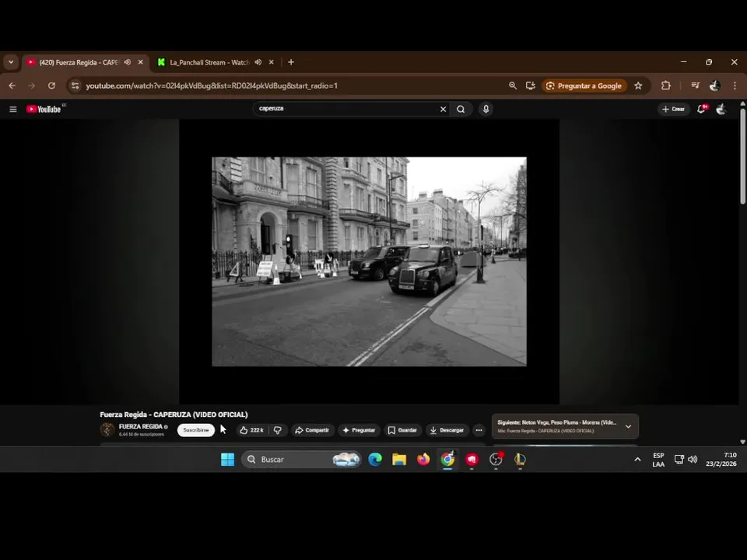Go forward with the browser arrow
This screenshot has height=560, width=747.
coord(31,86)
